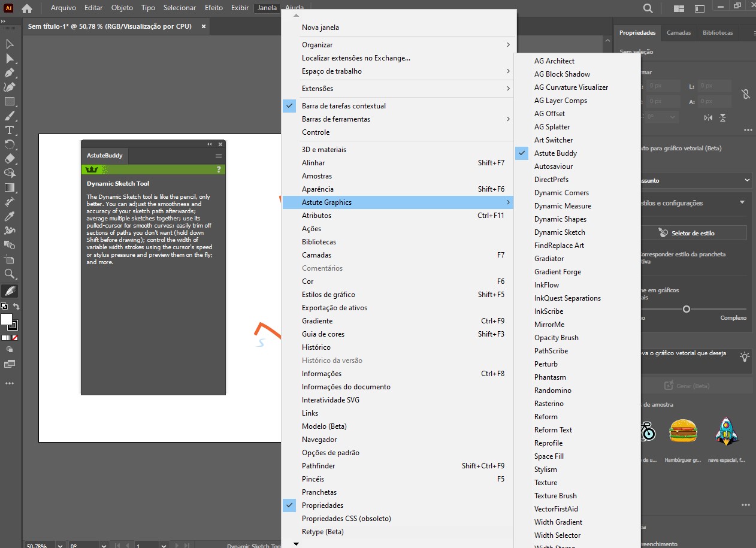The image size is (756, 548).
Task: Select the Rectangle shape tool
Action: point(10,101)
